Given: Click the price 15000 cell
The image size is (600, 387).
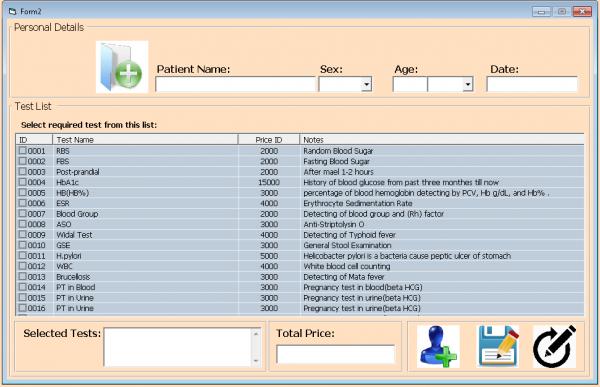Looking at the screenshot, I should [x=269, y=183].
